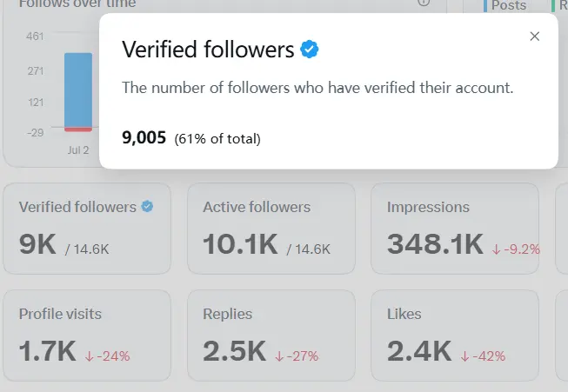The width and height of the screenshot is (568, 392).
Task: Click the Replies down arrow -27% indicator
Action: (297, 356)
